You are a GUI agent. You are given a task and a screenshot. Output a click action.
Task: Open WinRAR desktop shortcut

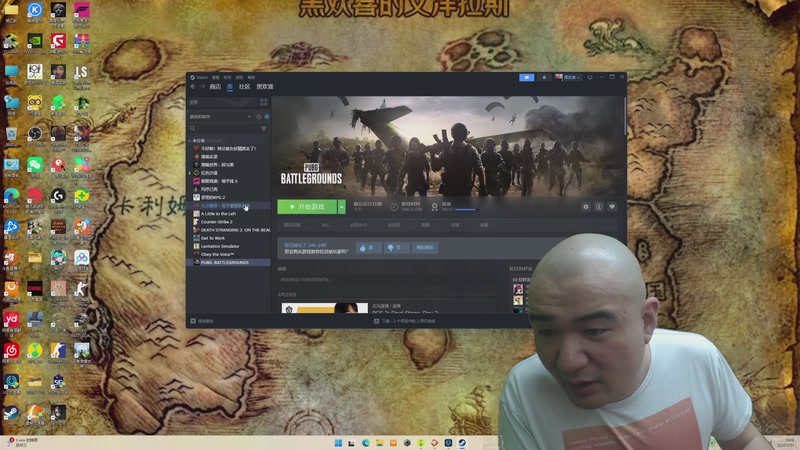[x=82, y=42]
